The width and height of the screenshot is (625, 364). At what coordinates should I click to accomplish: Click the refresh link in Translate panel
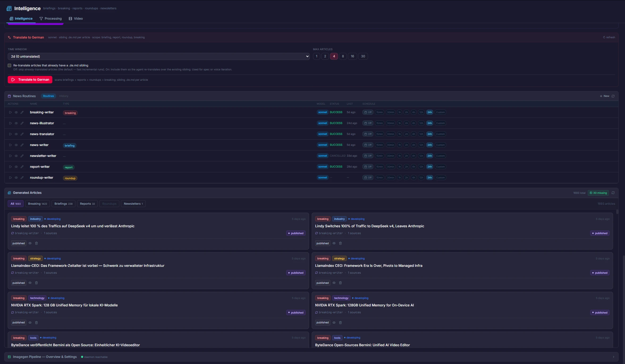(609, 37)
